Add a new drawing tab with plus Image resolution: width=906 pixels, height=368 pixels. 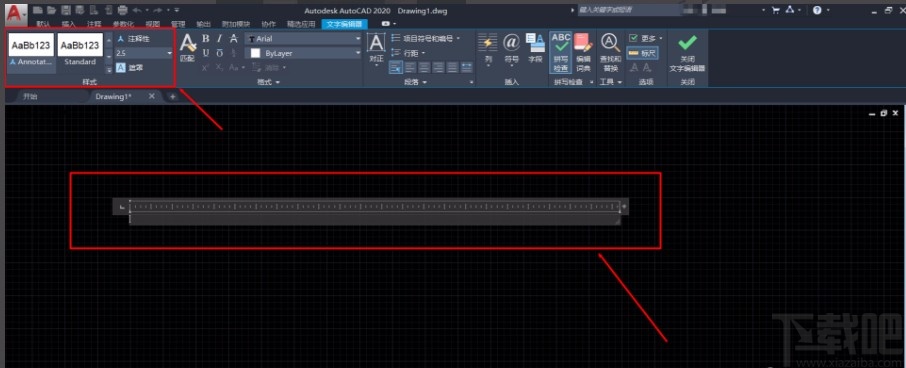click(x=172, y=96)
